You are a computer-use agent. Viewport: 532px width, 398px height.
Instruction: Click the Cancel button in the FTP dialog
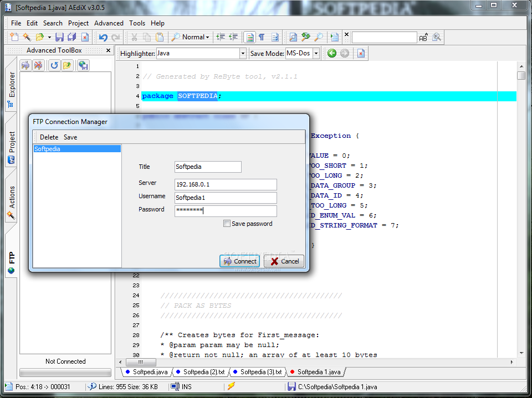(x=284, y=261)
